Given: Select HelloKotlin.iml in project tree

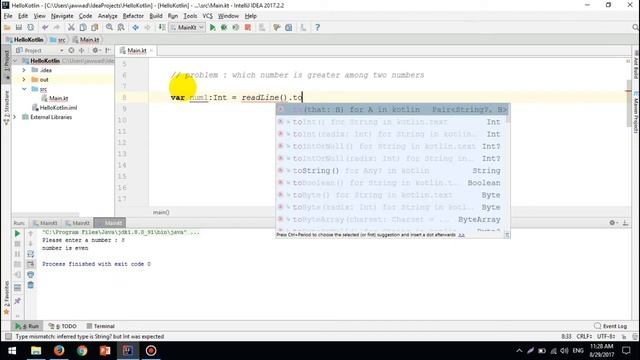Looking at the screenshot, I should [54, 108].
